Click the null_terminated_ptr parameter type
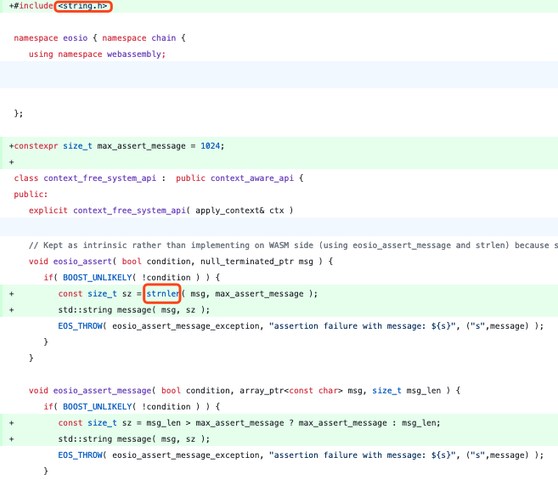The width and height of the screenshot is (558, 480). (x=247, y=262)
